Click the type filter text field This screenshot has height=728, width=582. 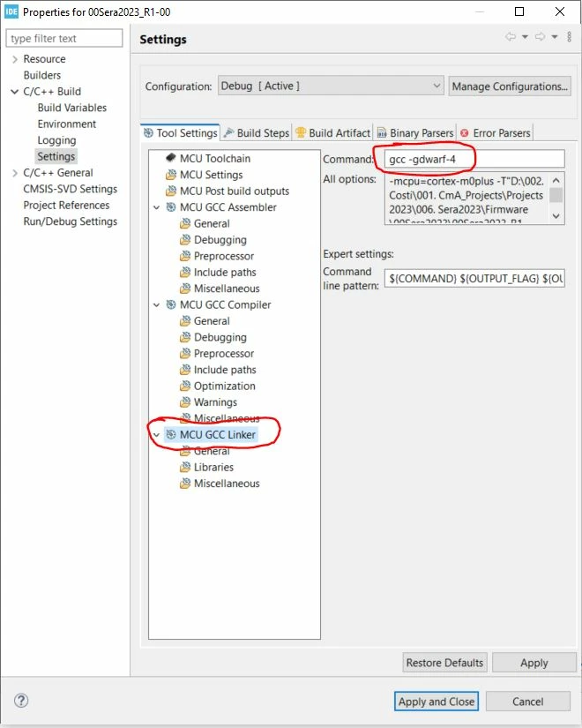click(x=64, y=38)
